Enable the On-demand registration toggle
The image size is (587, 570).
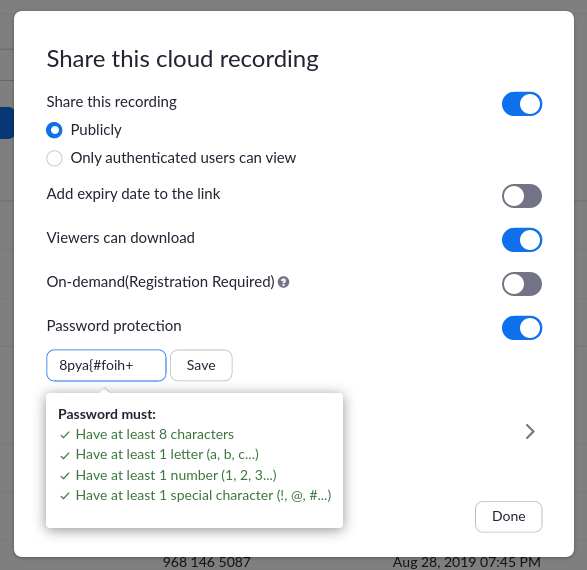tap(522, 284)
